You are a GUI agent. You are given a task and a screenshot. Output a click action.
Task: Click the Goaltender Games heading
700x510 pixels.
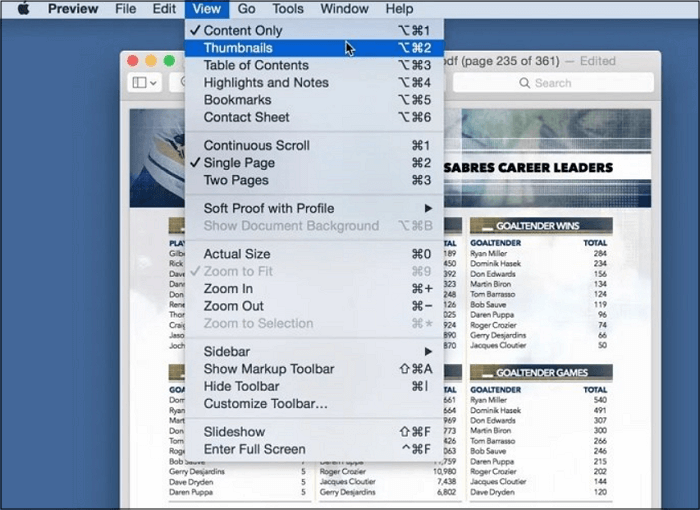coord(542,372)
